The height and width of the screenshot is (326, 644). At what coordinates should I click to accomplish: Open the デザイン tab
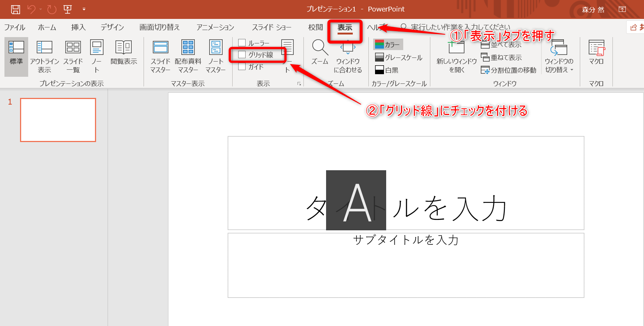112,27
